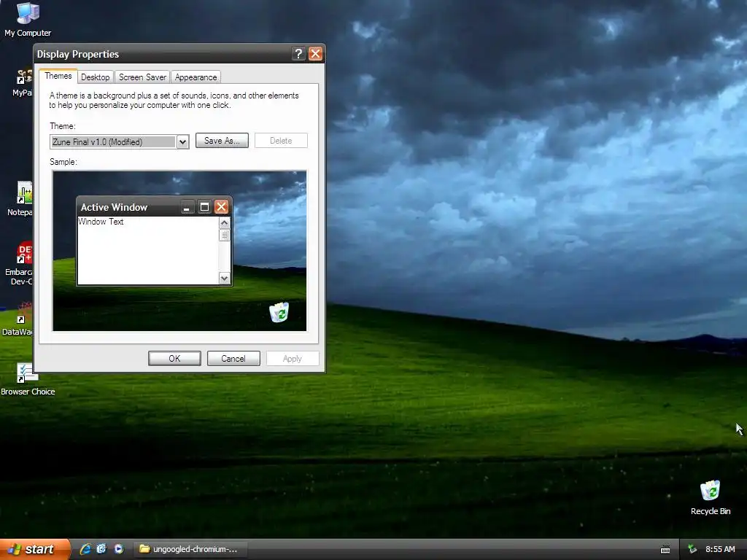Click the 'Theme:' label
The width and height of the screenshot is (747, 560).
[x=63, y=126]
